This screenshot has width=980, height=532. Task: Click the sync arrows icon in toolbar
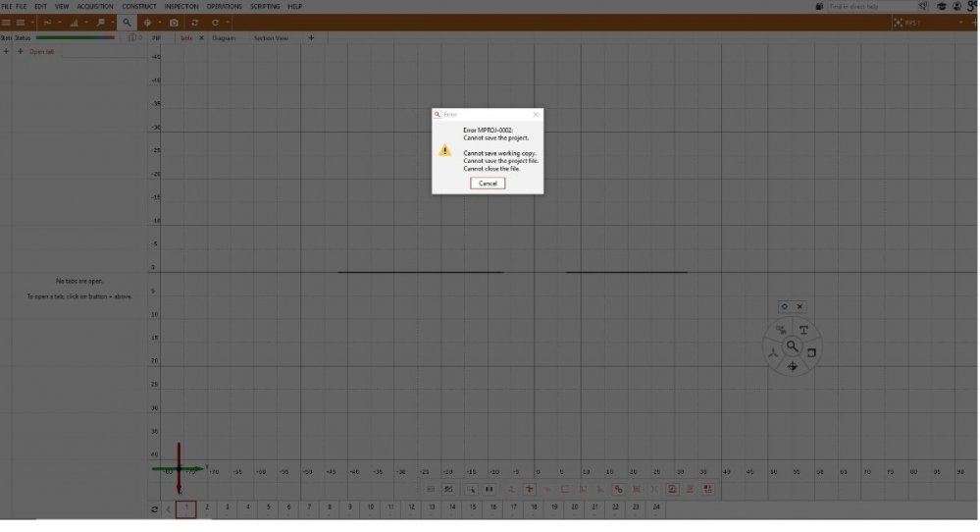tap(195, 23)
